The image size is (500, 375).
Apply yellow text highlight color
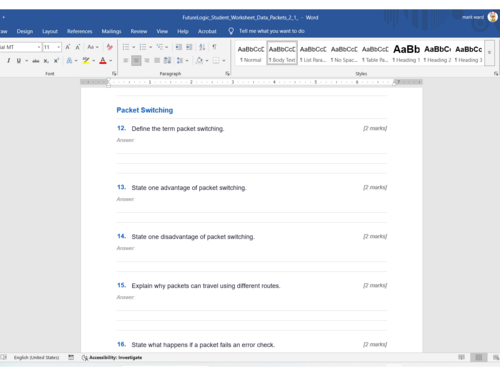click(86, 61)
